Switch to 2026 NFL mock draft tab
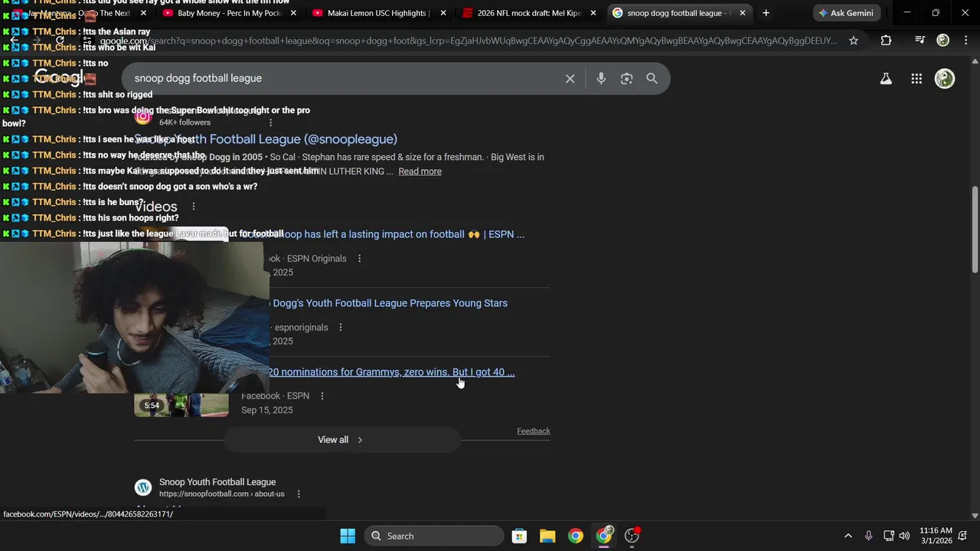This screenshot has width=980, height=551. (528, 13)
